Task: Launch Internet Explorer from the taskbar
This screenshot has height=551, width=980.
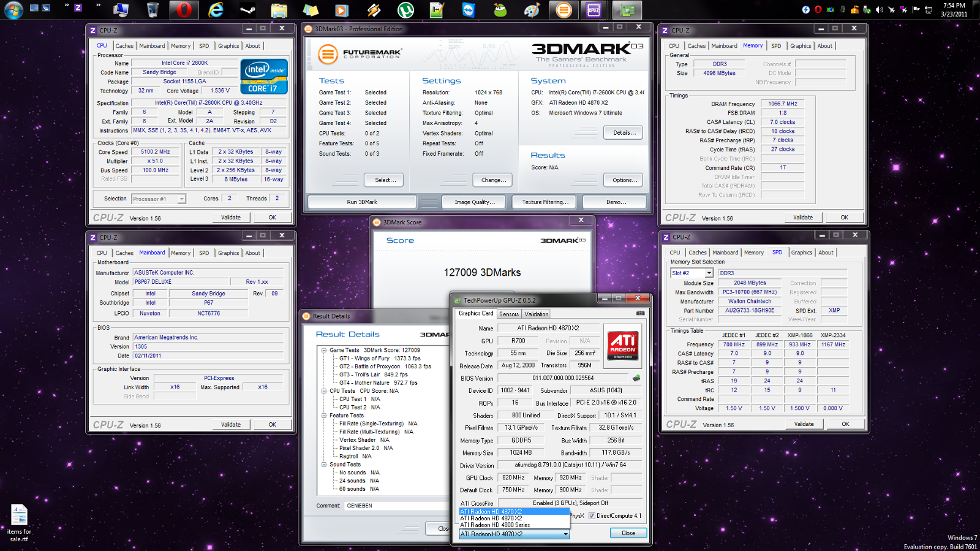Action: pos(216,10)
